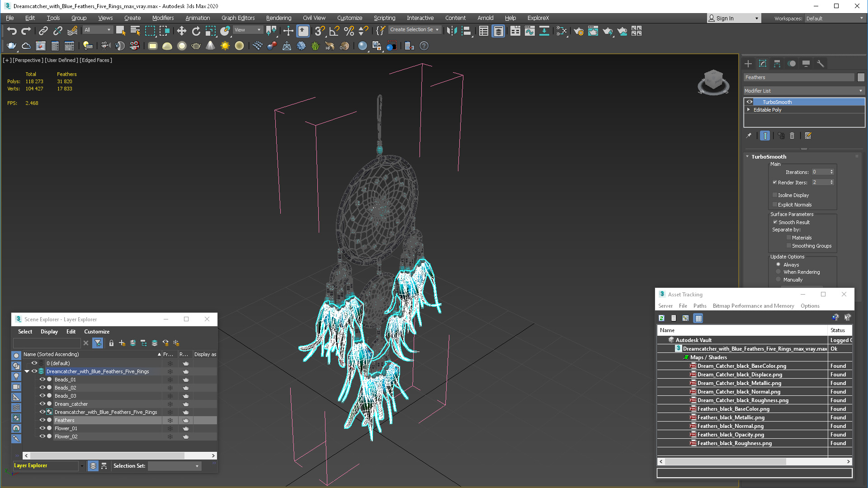
Task: Click the Pin Stack icon
Action: (749, 136)
